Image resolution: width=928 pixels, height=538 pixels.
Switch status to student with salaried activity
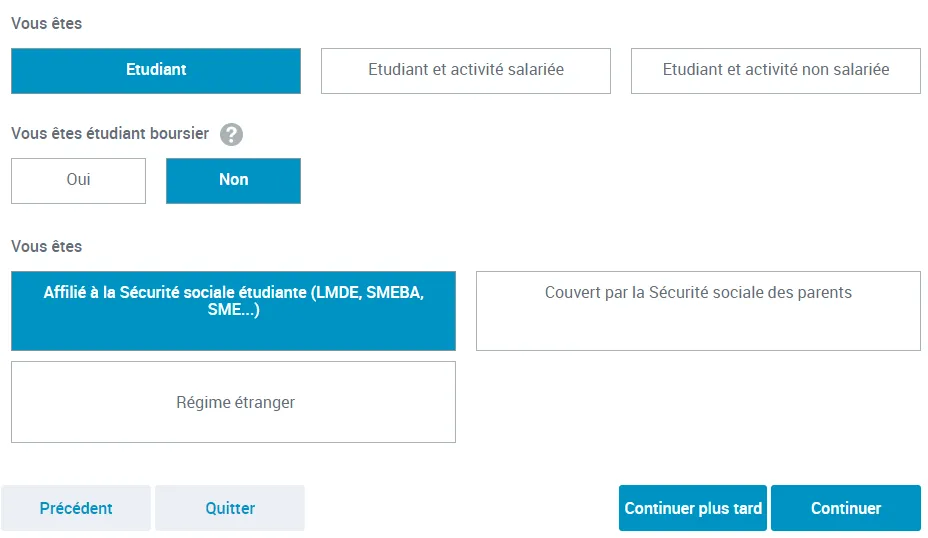[x=466, y=71]
